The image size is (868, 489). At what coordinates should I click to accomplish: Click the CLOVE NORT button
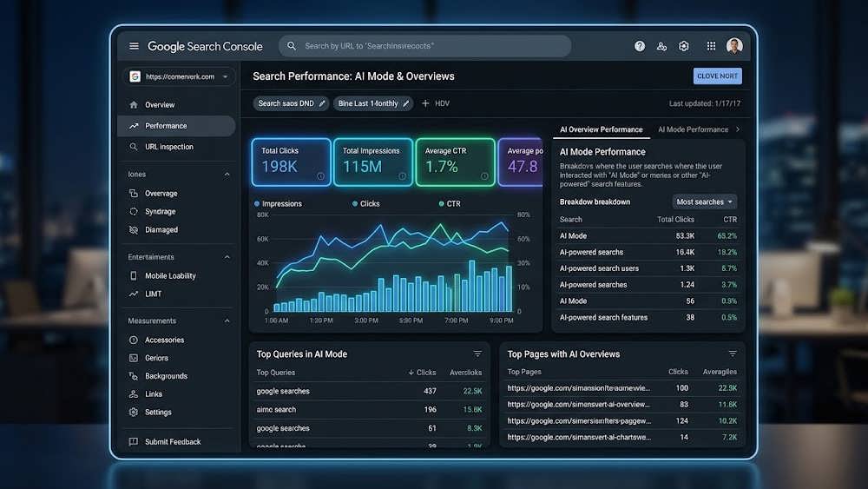(x=718, y=76)
